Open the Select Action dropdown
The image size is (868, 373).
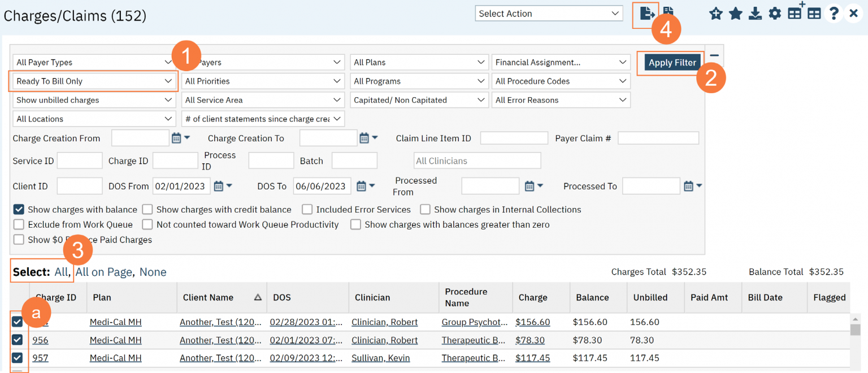(549, 14)
